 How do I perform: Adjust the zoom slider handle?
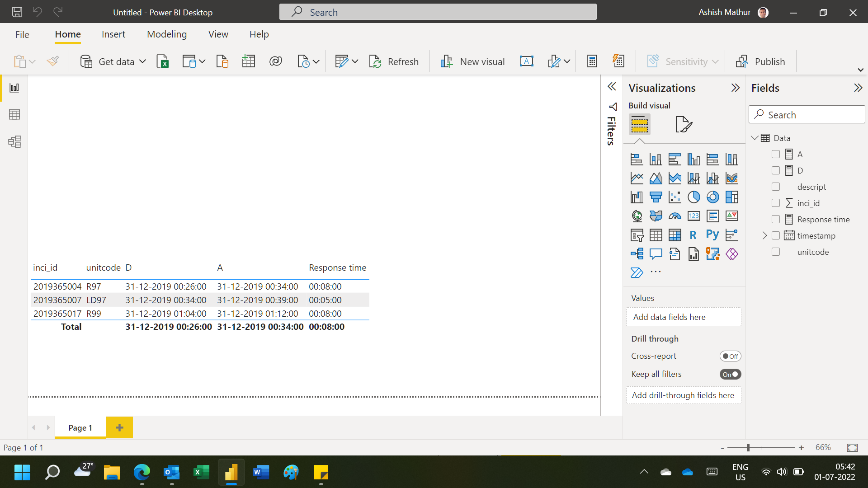pos(748,447)
